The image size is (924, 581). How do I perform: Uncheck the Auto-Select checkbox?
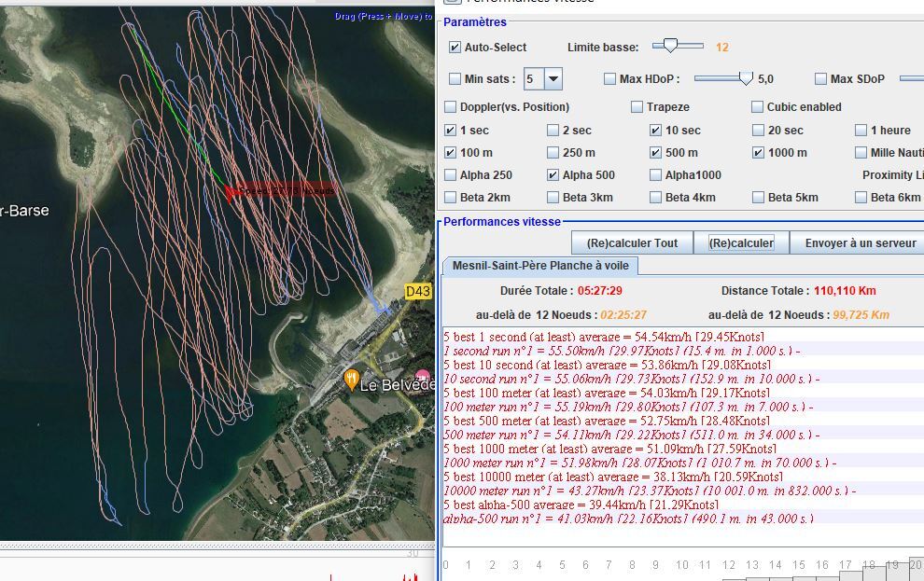(455, 47)
